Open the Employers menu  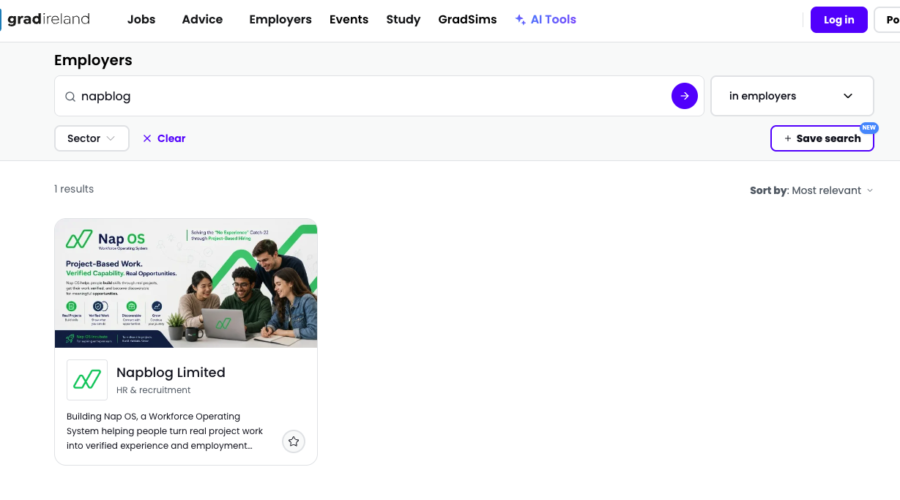tap(280, 20)
